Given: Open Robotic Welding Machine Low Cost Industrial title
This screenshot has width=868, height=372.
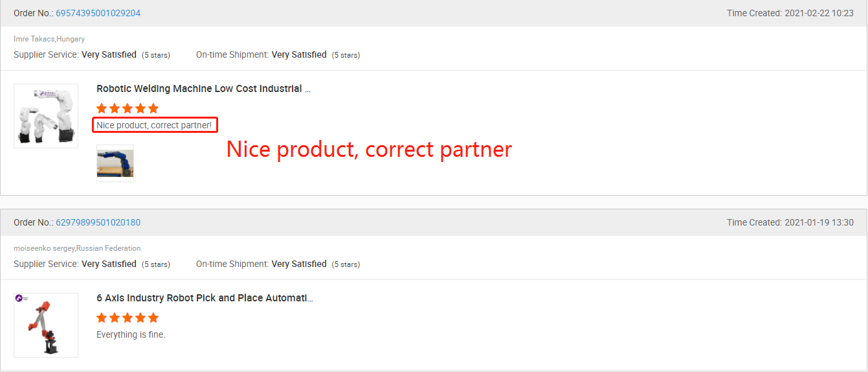Looking at the screenshot, I should point(203,89).
